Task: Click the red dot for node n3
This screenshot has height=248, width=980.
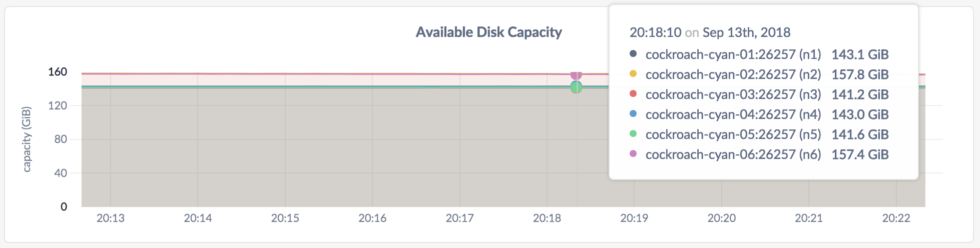Action: point(633,94)
